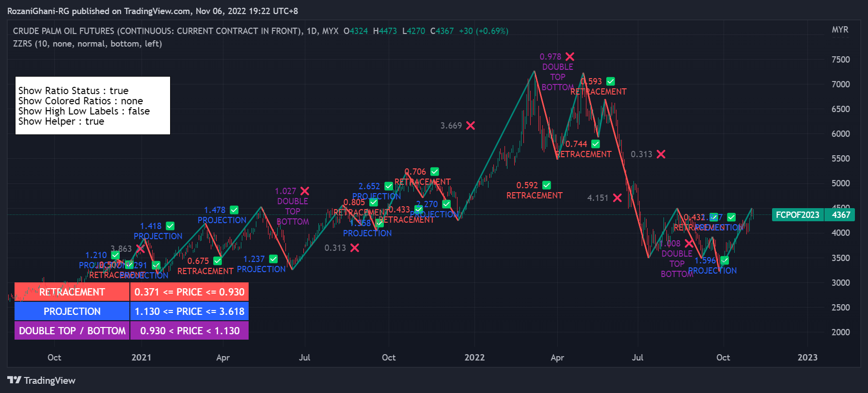The height and width of the screenshot is (393, 868).
Task: Click the green checkmark next to 1.596
Action: click(x=725, y=261)
